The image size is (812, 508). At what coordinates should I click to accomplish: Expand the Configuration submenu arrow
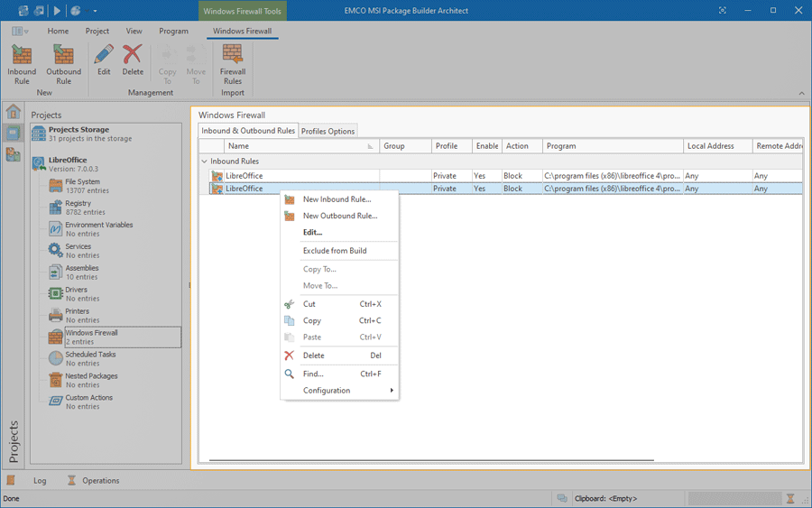point(392,391)
